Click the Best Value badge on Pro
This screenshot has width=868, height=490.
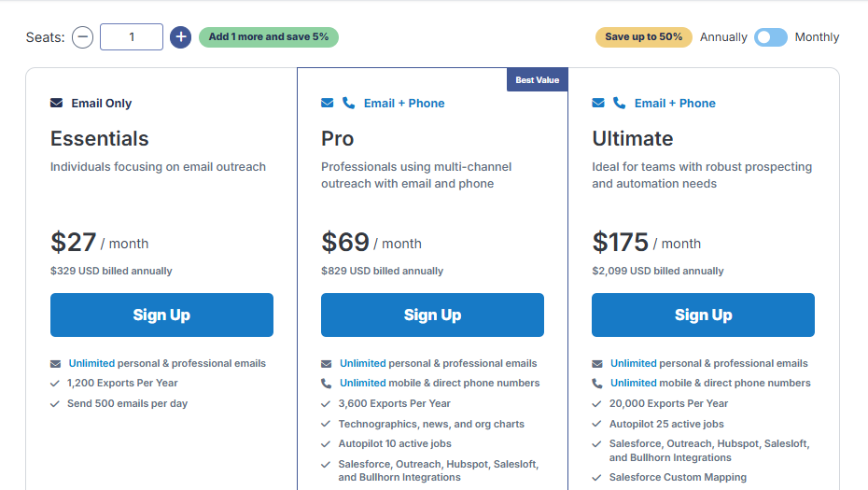[538, 80]
